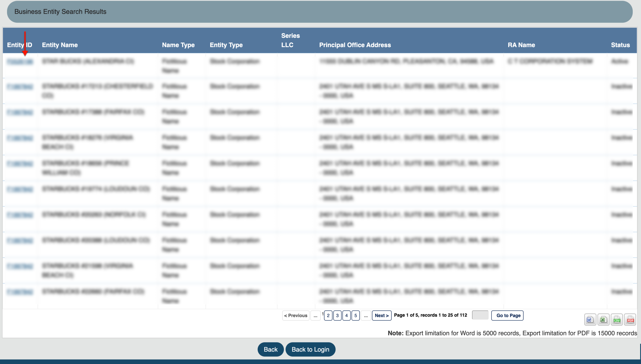Viewport: 641px width, 364px height.
Task: Export results as CSV file
Action: pyautogui.click(x=617, y=320)
